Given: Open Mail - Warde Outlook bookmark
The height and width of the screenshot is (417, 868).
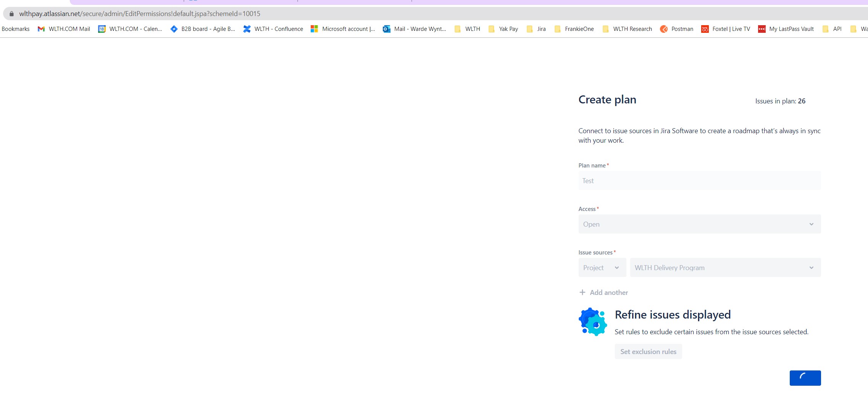Looking at the screenshot, I should pos(415,29).
